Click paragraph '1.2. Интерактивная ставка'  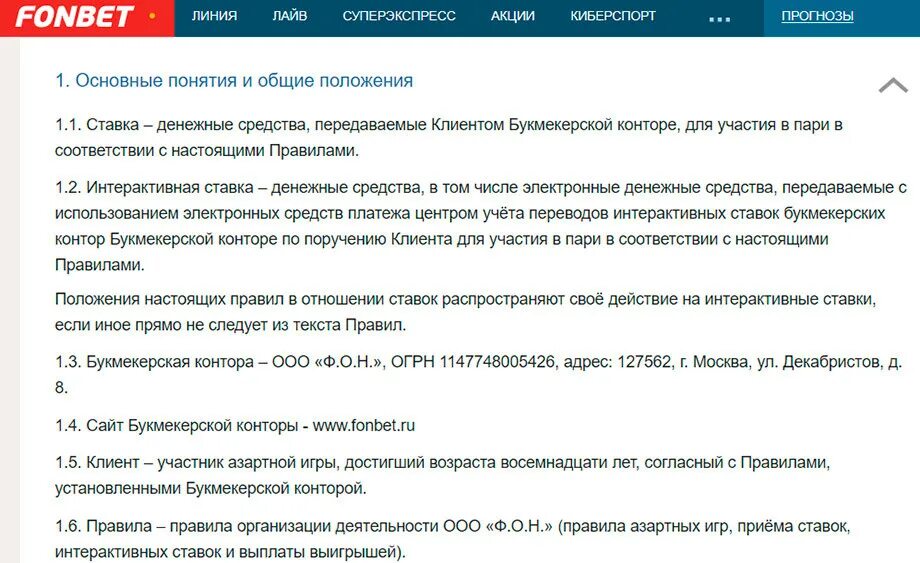pyautogui.click(x=481, y=226)
